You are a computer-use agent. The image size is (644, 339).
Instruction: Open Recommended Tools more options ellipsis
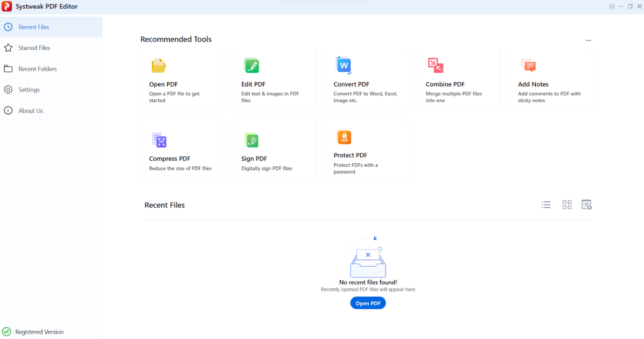(588, 41)
